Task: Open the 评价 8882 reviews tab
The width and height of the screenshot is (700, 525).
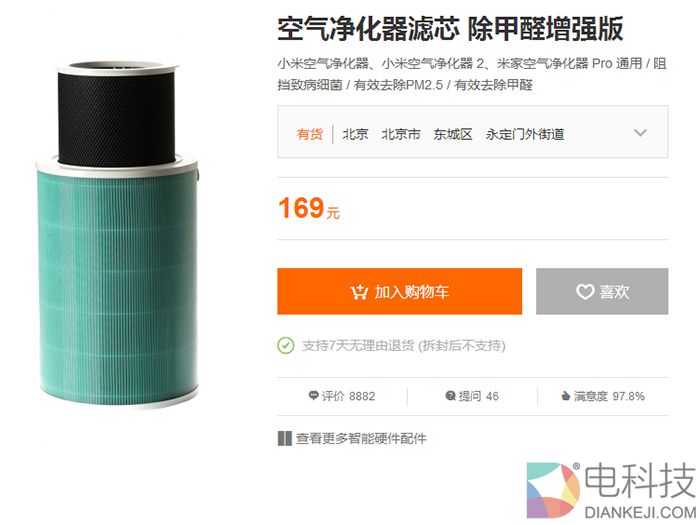Action: pyautogui.click(x=342, y=396)
